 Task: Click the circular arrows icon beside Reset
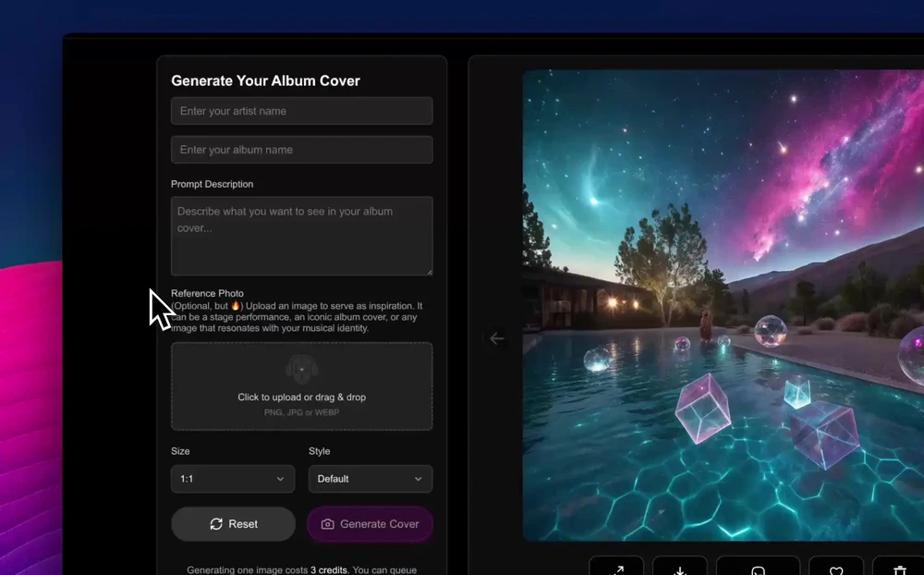pyautogui.click(x=216, y=524)
